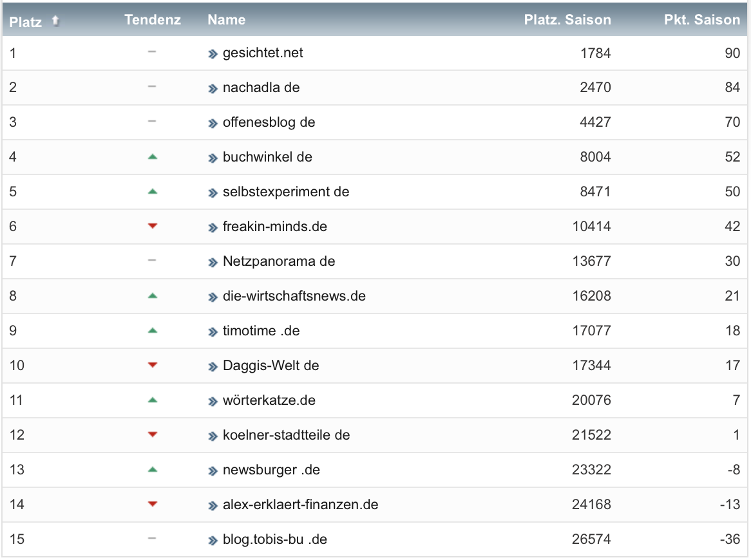
Task: Open the newsburger .de link
Action: point(272,470)
